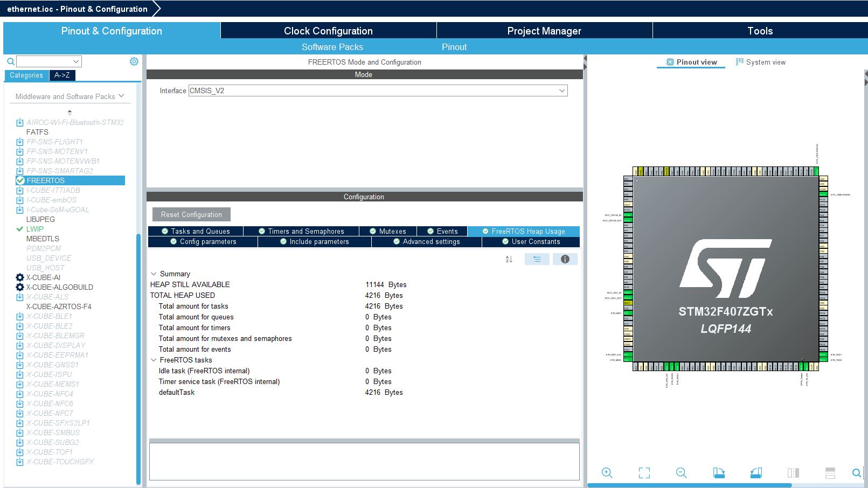
Task: Sort parameters alphabetically with the A-Z icon
Action: pos(509,259)
